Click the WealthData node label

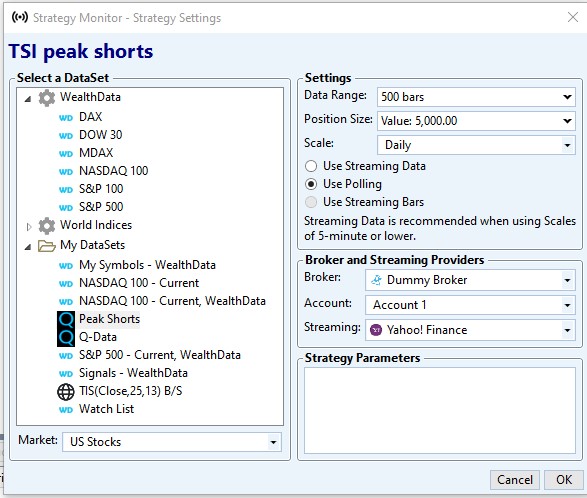pos(90,97)
